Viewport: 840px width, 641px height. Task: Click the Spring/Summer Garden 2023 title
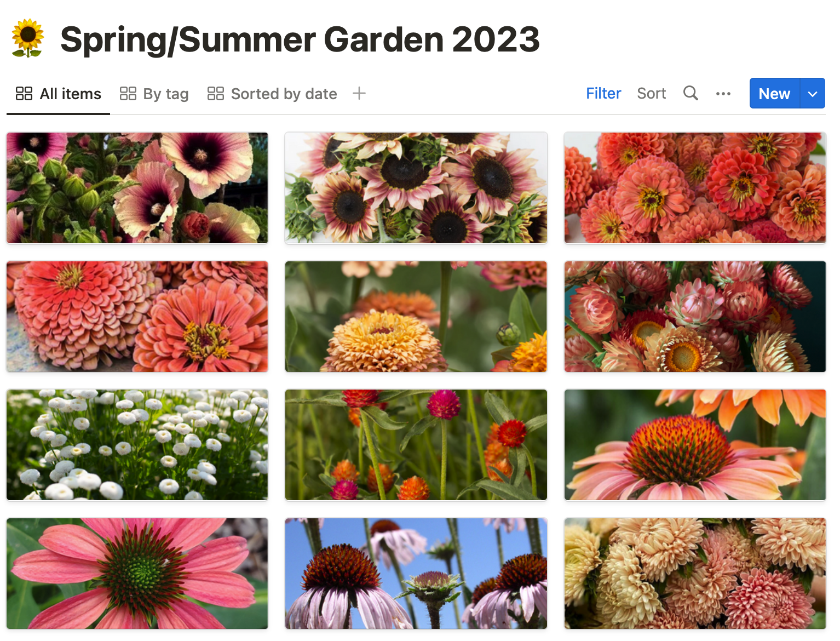pyautogui.click(x=300, y=39)
